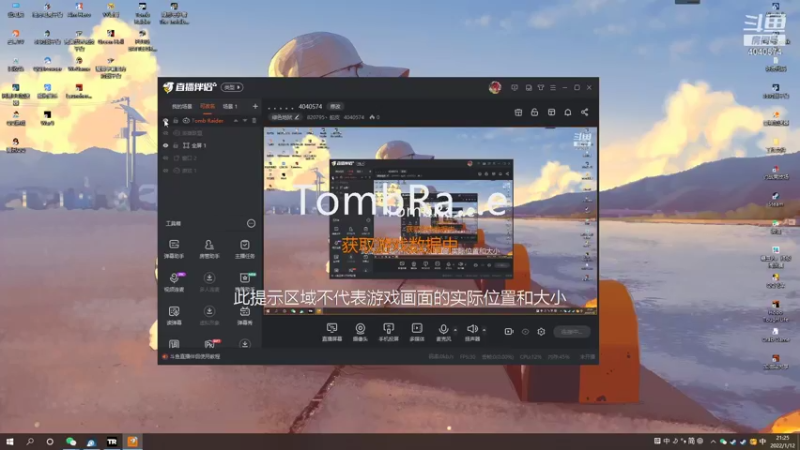Open the 视频连麦 video co-stream tool
The image size is (800, 450).
(173, 282)
